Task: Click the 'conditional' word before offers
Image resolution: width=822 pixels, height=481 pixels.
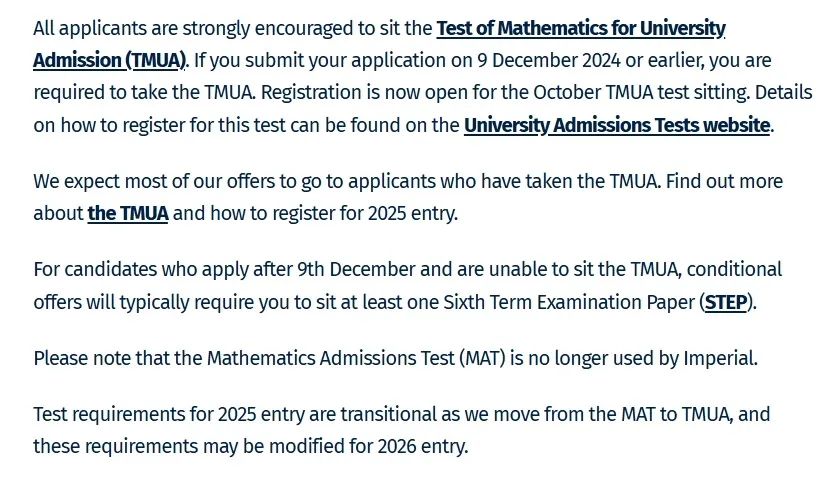Action: point(734,269)
